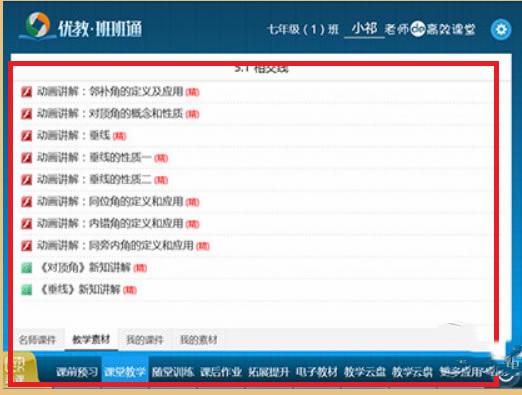522x395 pixels.
Task: Select 随堂训练 in bottom navigation
Action: [173, 372]
